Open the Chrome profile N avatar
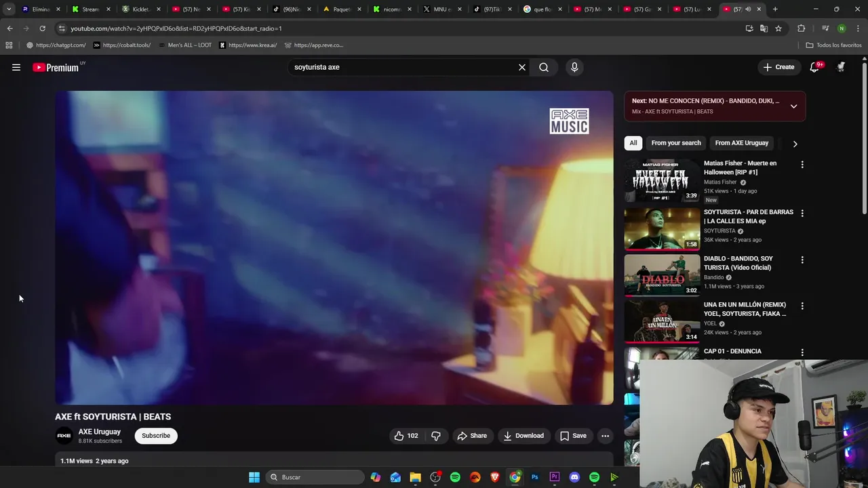Viewport: 868px width, 488px height. [x=842, y=28]
